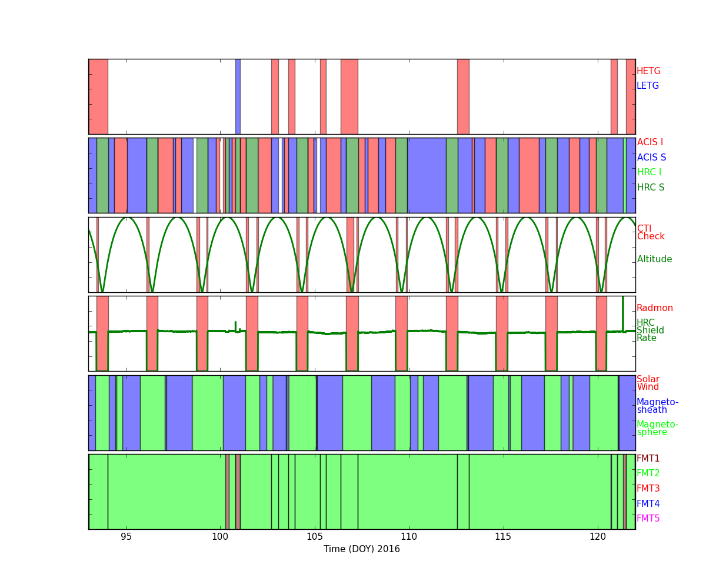706x588 pixels.
Task: Click the HETG legend label
Action: (648, 71)
